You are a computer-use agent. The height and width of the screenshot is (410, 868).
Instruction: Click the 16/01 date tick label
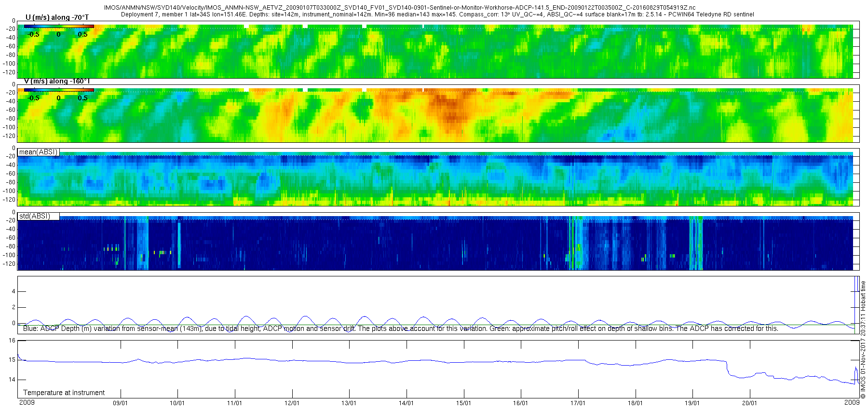(x=520, y=403)
